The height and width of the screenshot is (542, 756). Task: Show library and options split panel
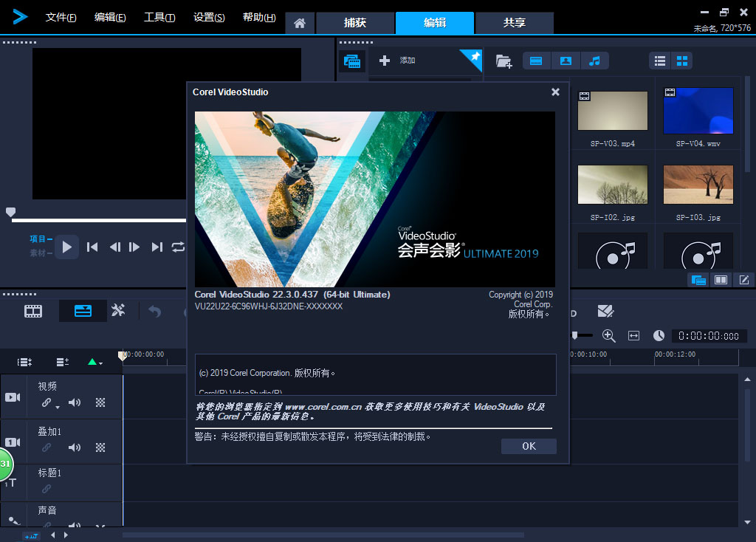721,280
